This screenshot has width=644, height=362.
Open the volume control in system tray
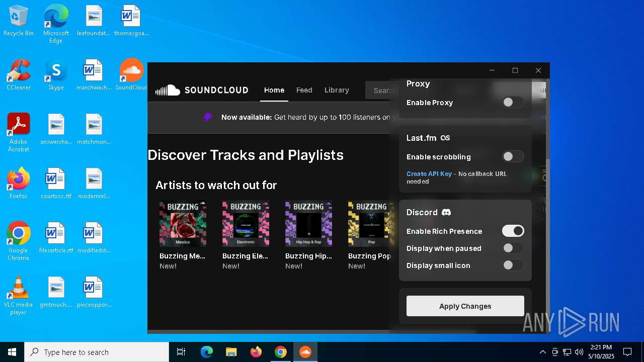[x=579, y=352]
